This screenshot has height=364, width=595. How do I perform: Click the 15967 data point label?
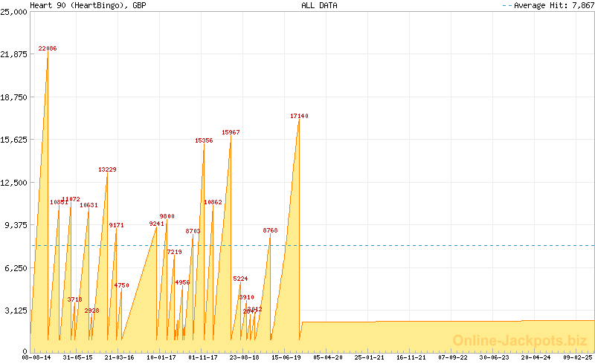pos(231,132)
